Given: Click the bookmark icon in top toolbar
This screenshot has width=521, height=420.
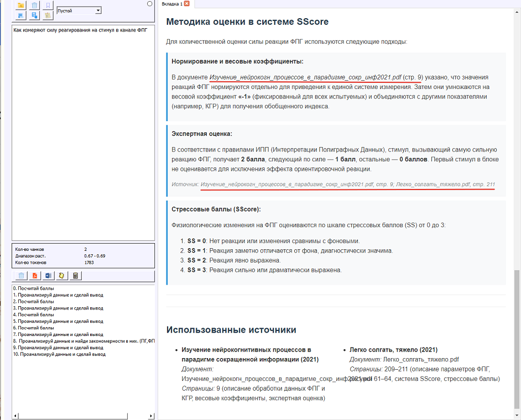Looking at the screenshot, I should tap(48, 5).
